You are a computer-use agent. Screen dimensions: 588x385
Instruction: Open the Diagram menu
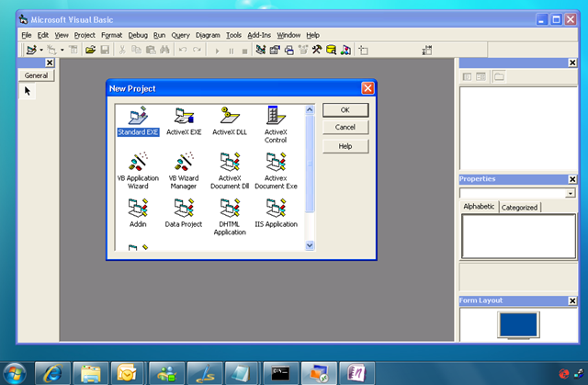[x=208, y=35]
